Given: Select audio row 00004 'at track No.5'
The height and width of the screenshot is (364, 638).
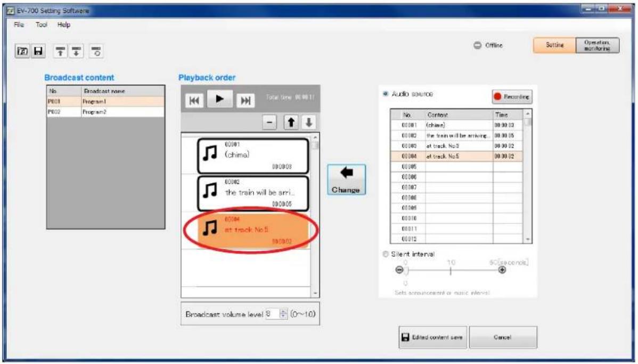Looking at the screenshot, I should pos(456,156).
